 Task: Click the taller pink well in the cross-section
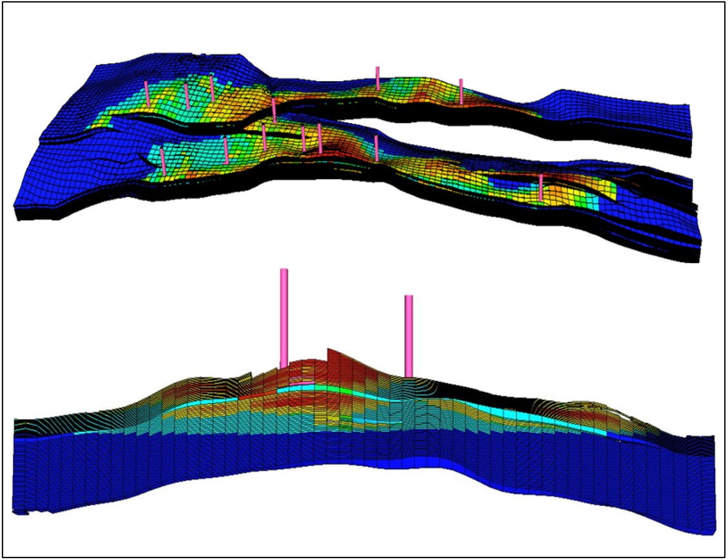pos(283,319)
